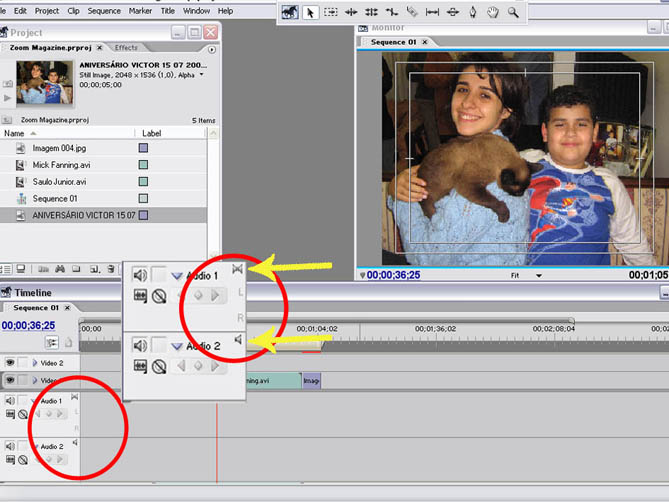Click the label color swatch for Imagem 004.jpg
Screen dimensions: 669x502
coord(143,148)
